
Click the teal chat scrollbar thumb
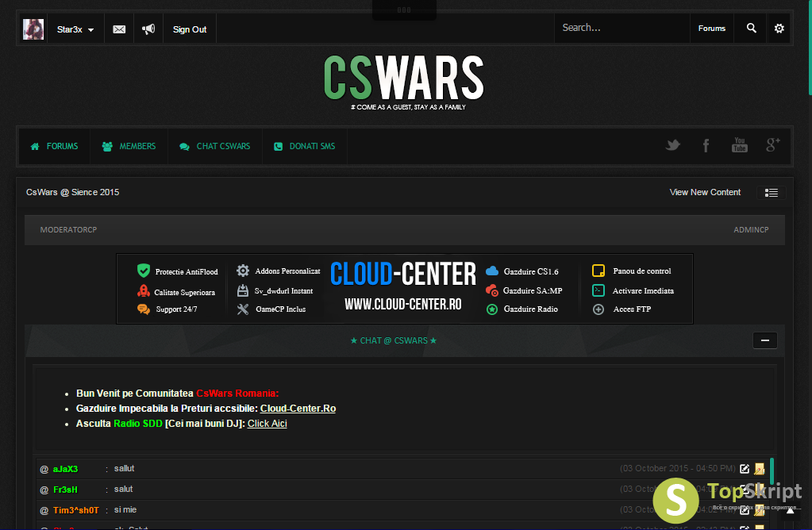(772, 471)
